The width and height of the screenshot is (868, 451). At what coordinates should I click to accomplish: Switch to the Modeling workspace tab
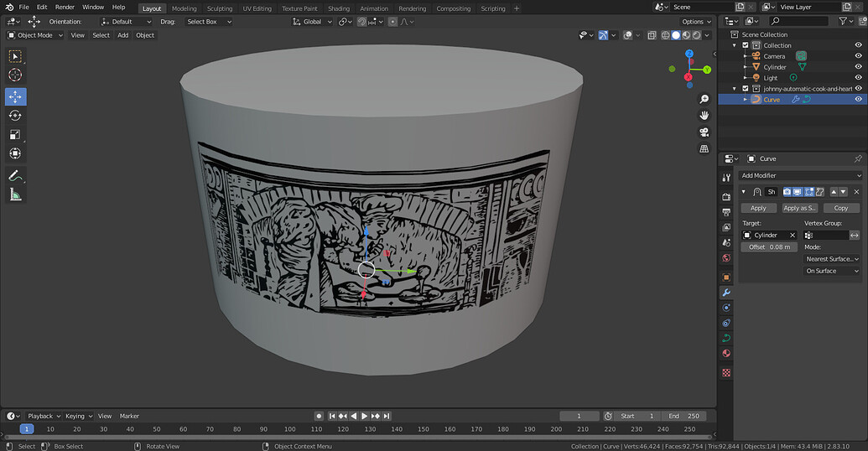tap(185, 8)
